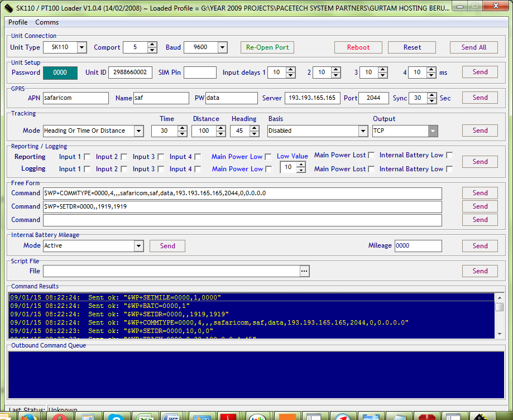Increase the Comport number with up arrow

coord(152,45)
